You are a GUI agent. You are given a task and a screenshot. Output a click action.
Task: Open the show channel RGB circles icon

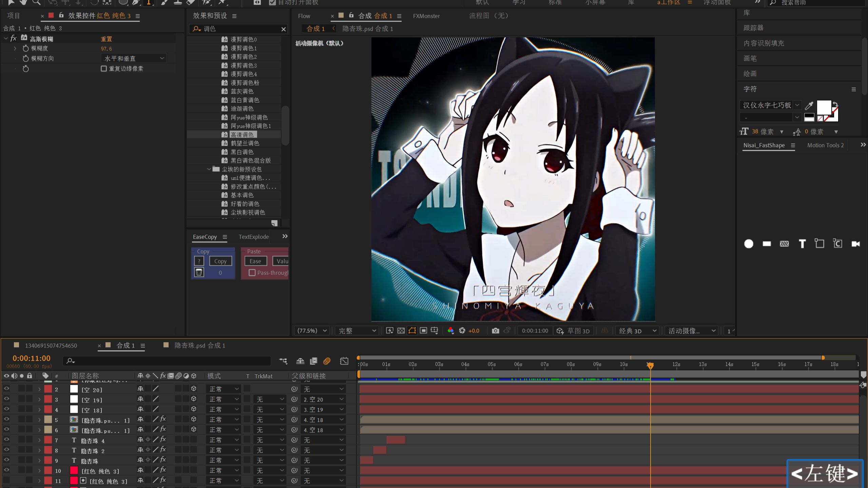click(x=450, y=331)
